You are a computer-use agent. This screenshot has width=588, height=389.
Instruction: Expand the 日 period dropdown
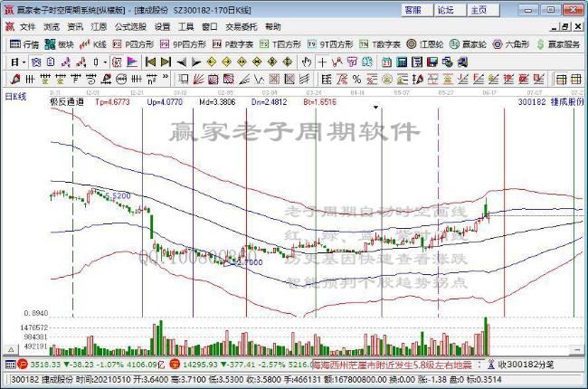(x=24, y=62)
